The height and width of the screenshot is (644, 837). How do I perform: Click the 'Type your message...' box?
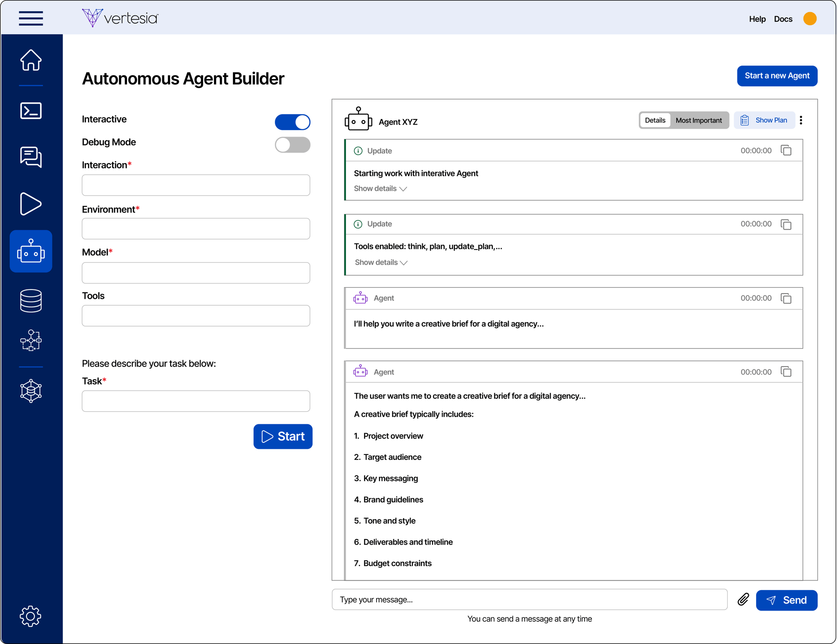[529, 599]
